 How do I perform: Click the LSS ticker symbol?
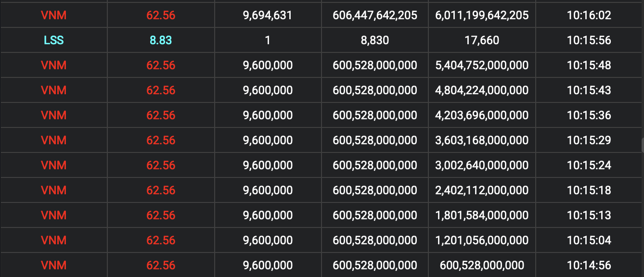tap(53, 40)
